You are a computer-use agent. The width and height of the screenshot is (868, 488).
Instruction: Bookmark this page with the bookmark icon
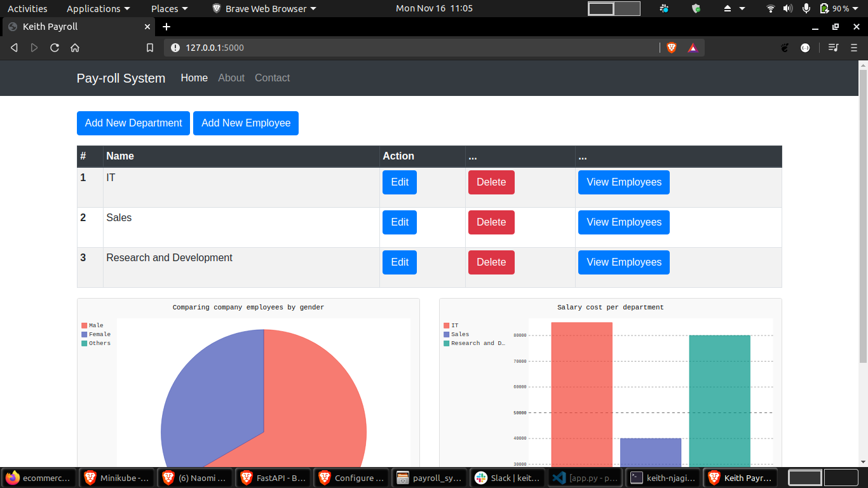point(150,48)
